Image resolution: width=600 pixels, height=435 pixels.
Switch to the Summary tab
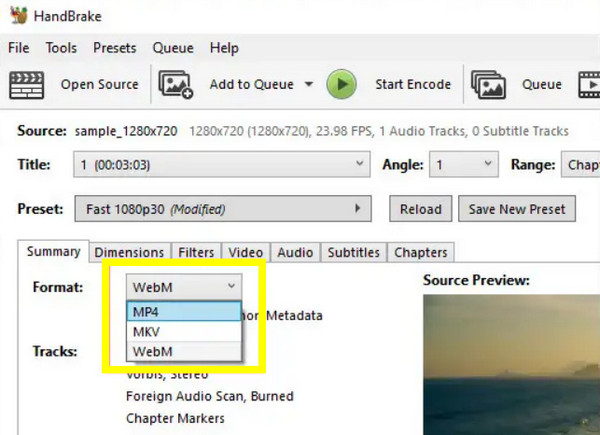[x=54, y=252]
